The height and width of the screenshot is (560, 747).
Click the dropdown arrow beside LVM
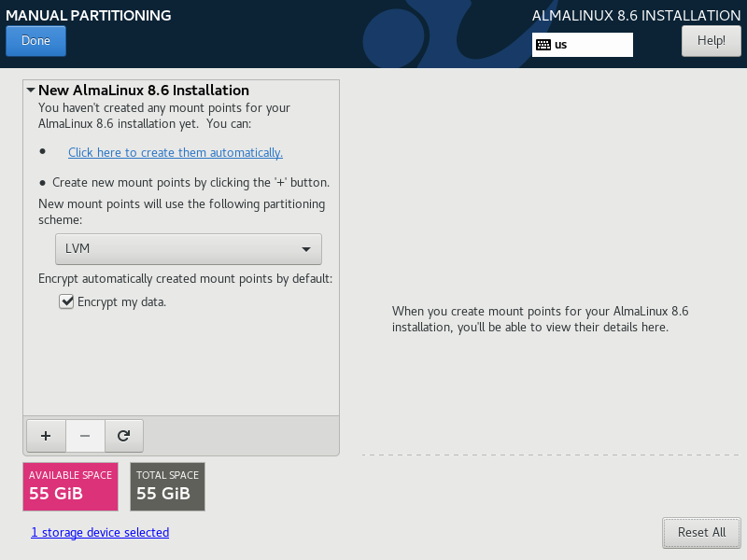(306, 249)
